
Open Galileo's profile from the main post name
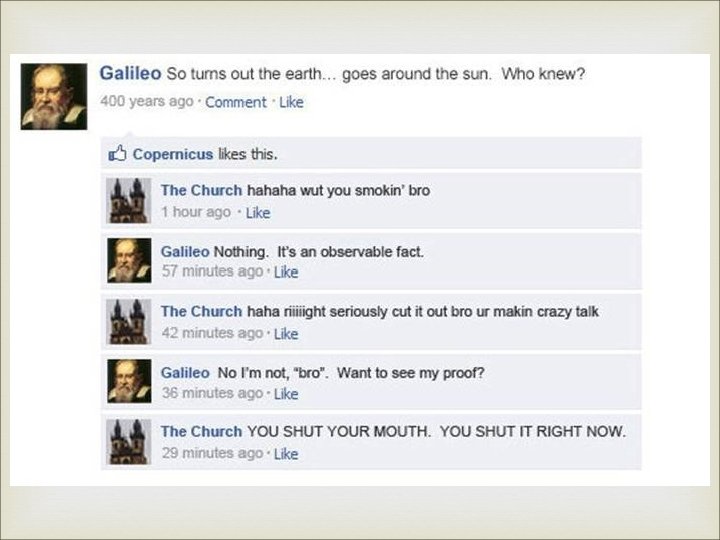click(130, 73)
